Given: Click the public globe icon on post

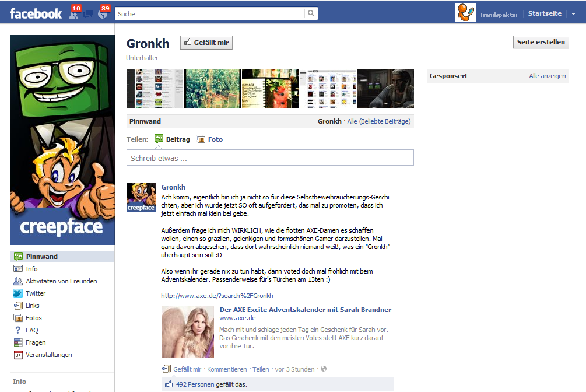Looking at the screenshot, I should [324, 369].
